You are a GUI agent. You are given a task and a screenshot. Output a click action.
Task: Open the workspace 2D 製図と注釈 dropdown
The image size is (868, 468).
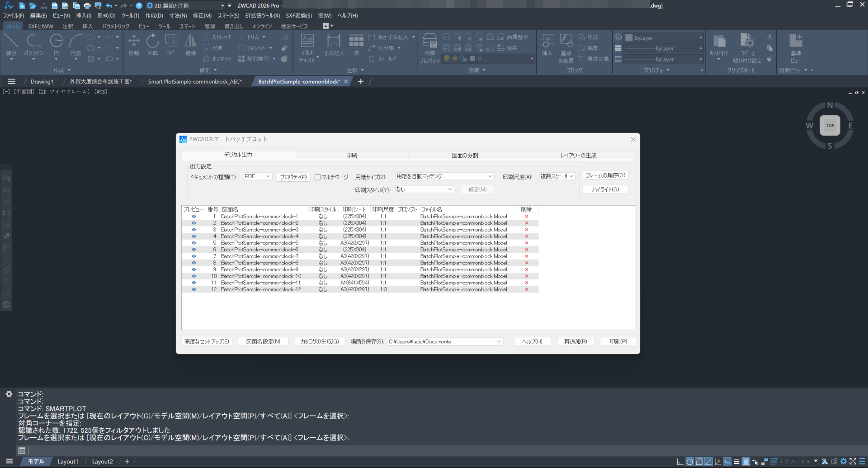pos(185,5)
